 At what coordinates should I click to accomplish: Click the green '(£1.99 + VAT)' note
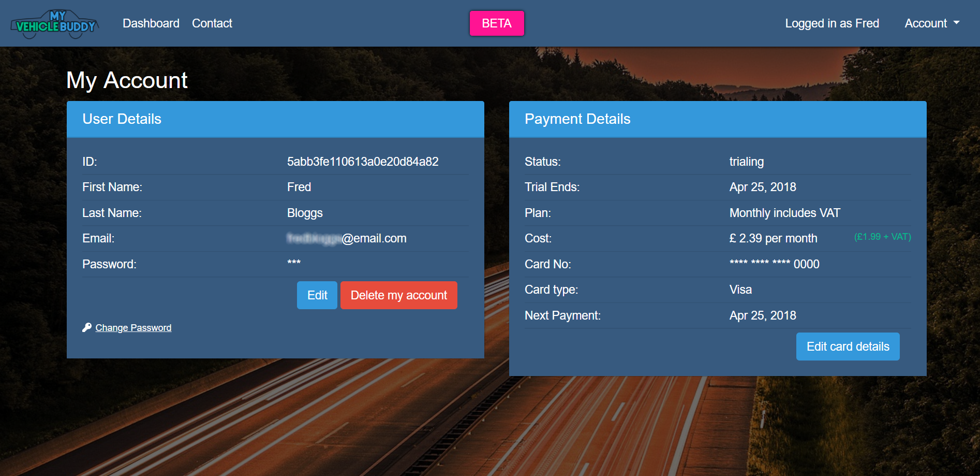pos(882,237)
